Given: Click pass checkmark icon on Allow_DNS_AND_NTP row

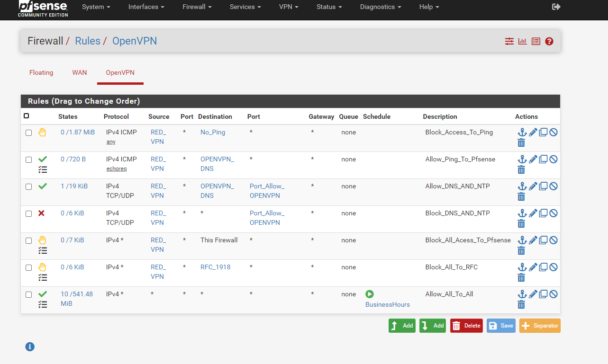Looking at the screenshot, I should click(43, 186).
